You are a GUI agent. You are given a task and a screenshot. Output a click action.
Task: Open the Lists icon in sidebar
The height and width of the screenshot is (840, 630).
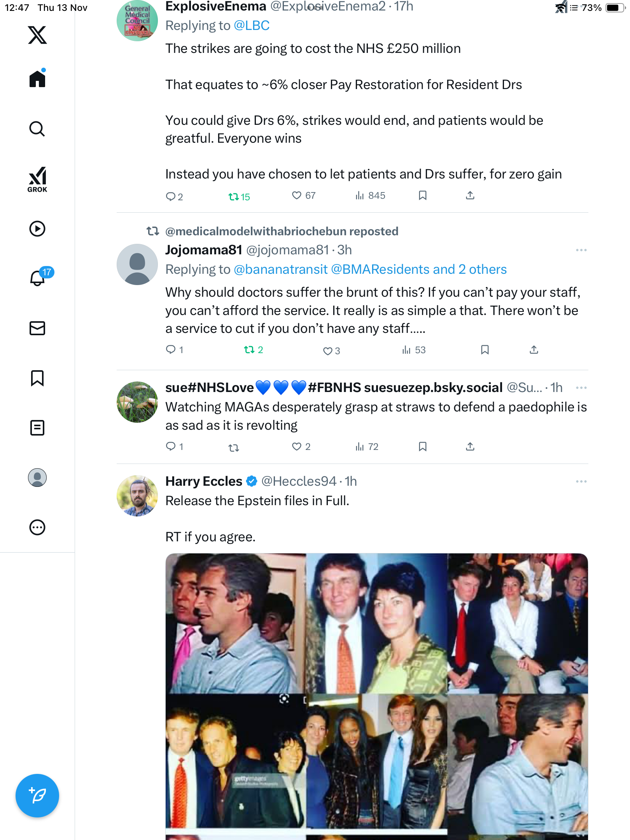tap(37, 428)
